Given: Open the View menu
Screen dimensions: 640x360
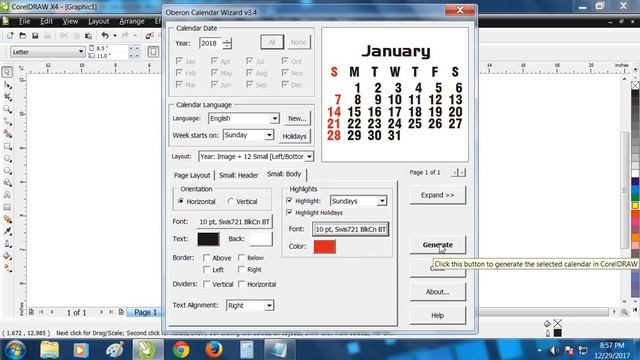Looking at the screenshot, I should point(70,21).
